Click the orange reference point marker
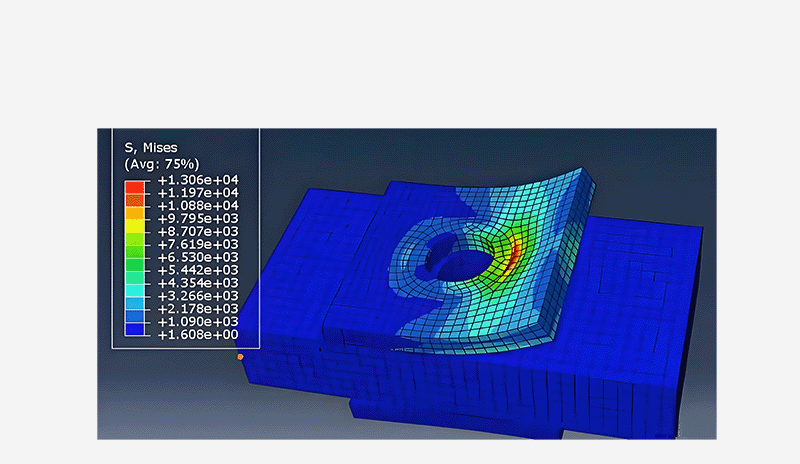This screenshot has width=800, height=464. (x=240, y=357)
